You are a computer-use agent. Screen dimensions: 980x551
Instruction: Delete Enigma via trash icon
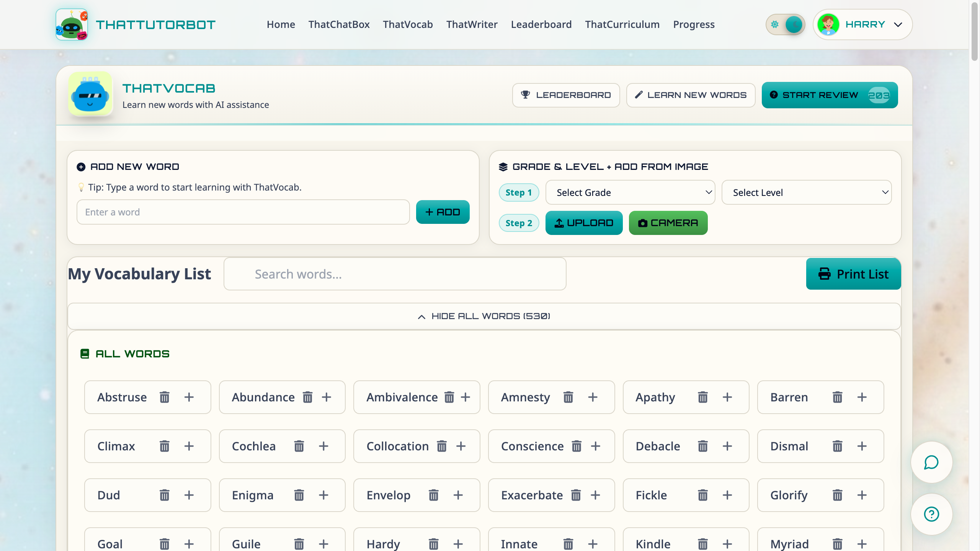pyautogui.click(x=299, y=495)
